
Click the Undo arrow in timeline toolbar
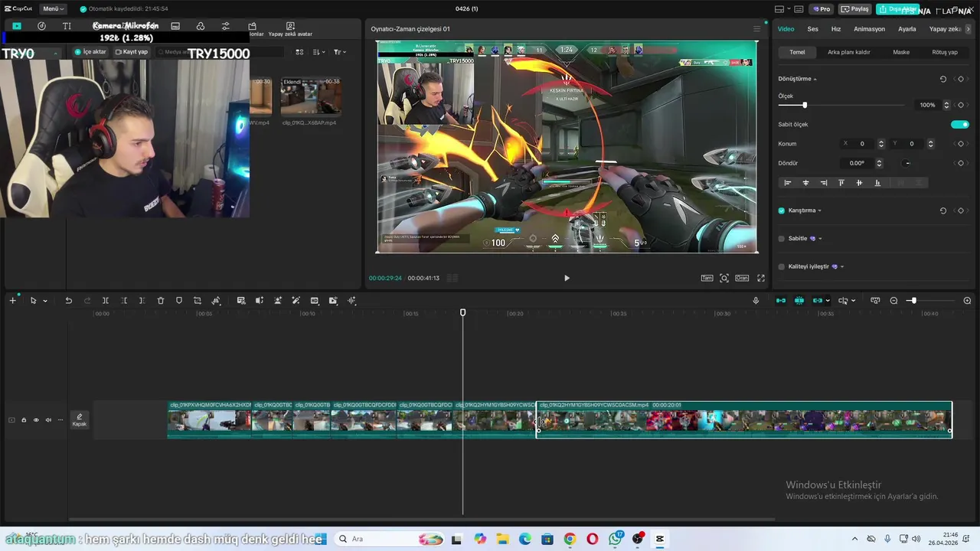click(x=68, y=301)
